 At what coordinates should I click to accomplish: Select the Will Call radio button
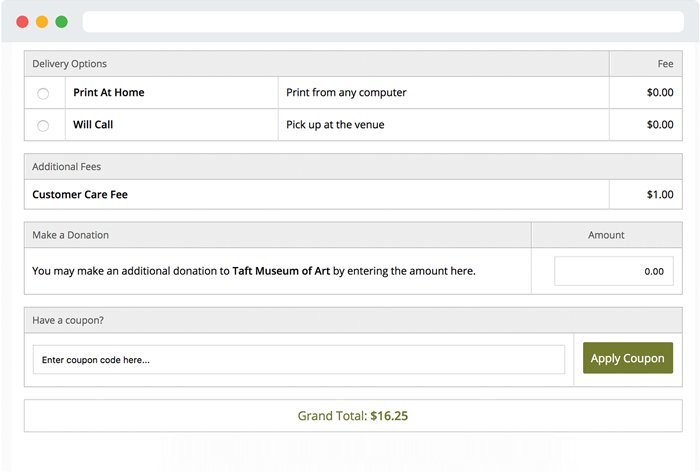coord(43,125)
